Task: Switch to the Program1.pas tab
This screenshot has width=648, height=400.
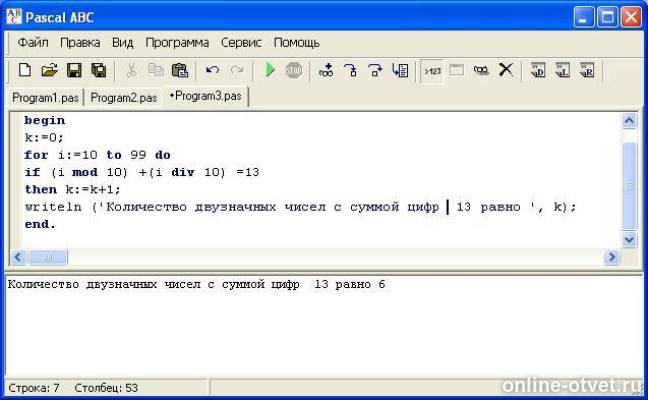Action: pyautogui.click(x=43, y=97)
